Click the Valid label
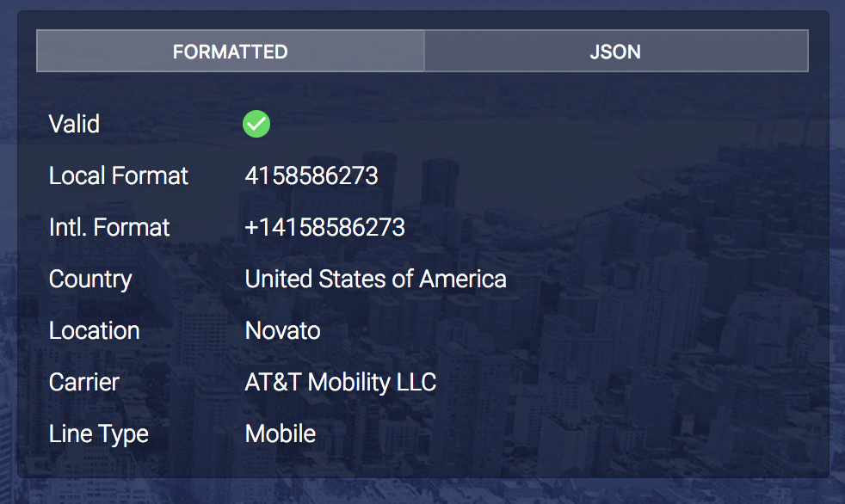The image size is (845, 504). (x=74, y=124)
